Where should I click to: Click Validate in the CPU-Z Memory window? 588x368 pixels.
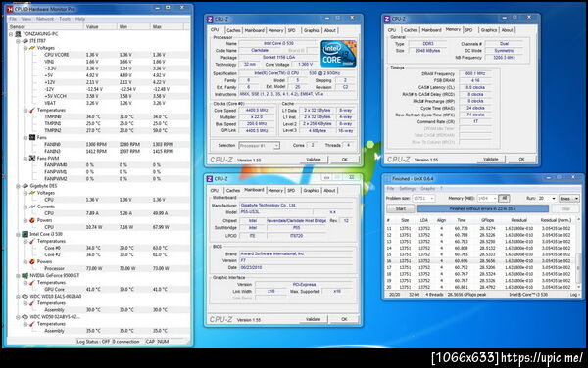point(491,160)
